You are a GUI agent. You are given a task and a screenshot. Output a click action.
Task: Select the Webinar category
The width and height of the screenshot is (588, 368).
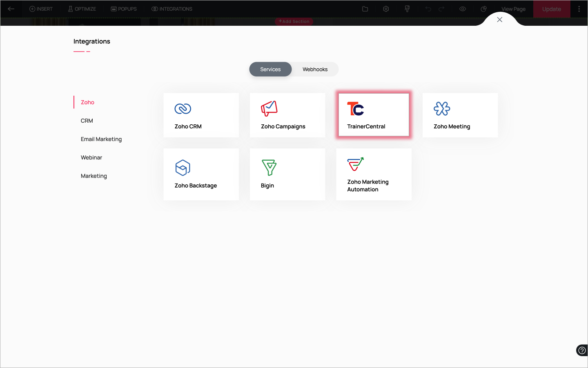(91, 157)
